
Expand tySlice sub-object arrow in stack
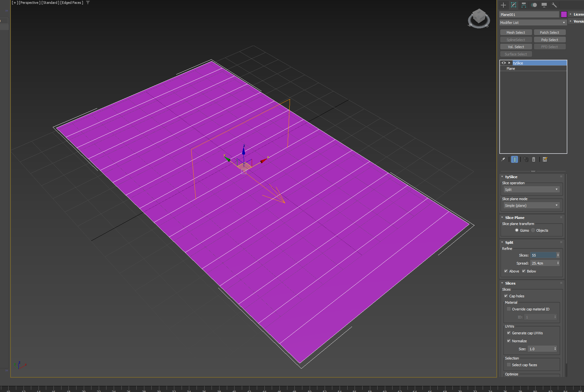point(509,63)
